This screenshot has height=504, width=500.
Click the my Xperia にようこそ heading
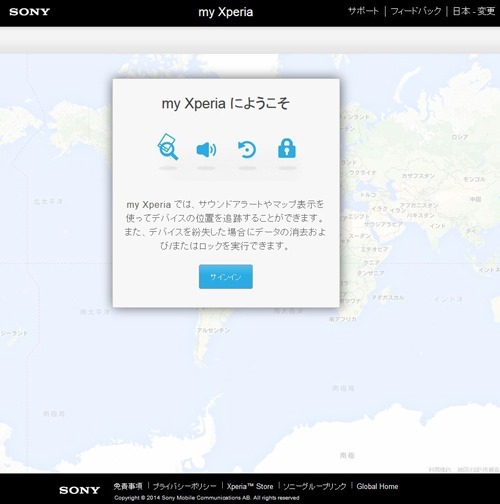coord(226,103)
